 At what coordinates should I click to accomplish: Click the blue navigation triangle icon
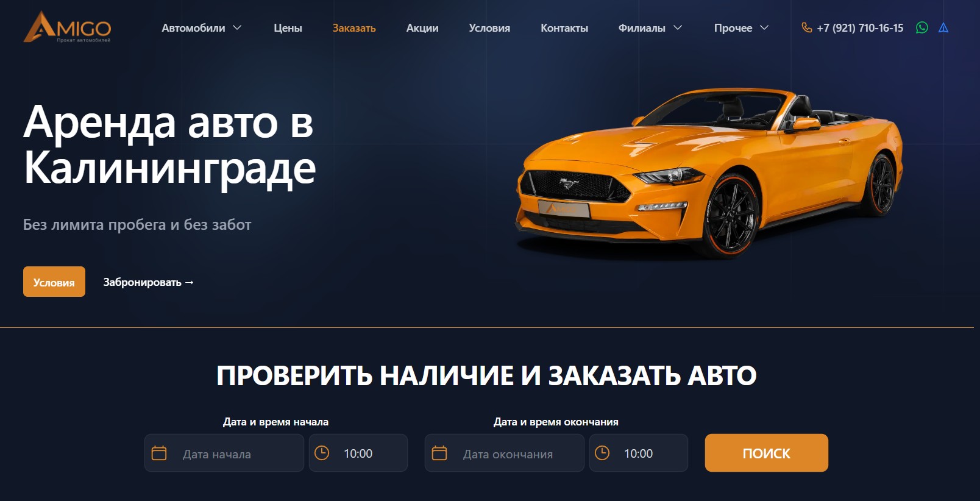943,27
